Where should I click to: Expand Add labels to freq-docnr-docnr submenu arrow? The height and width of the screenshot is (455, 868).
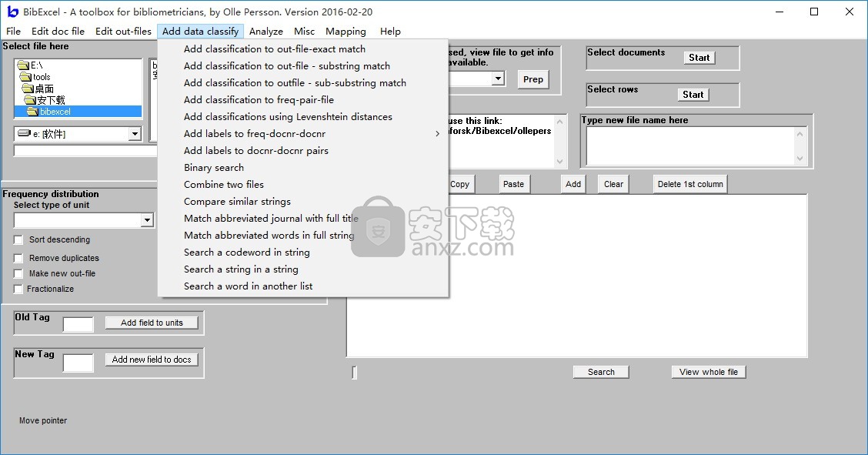tap(437, 133)
